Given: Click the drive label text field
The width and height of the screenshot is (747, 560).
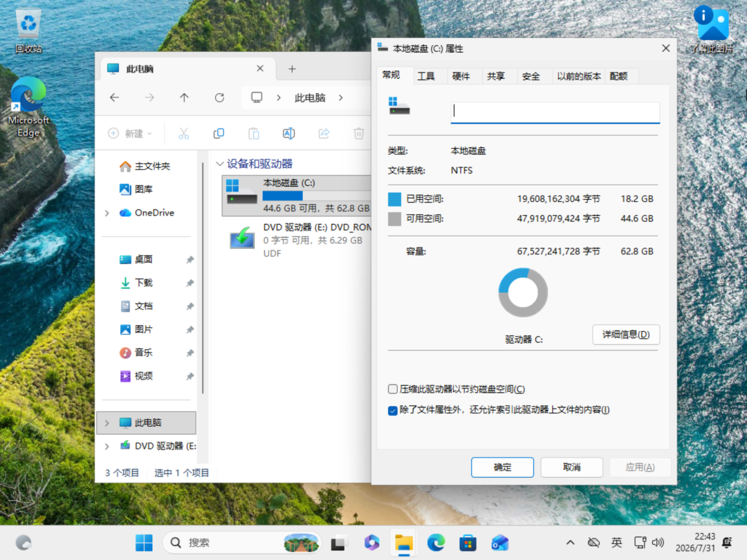Looking at the screenshot, I should tap(555, 113).
